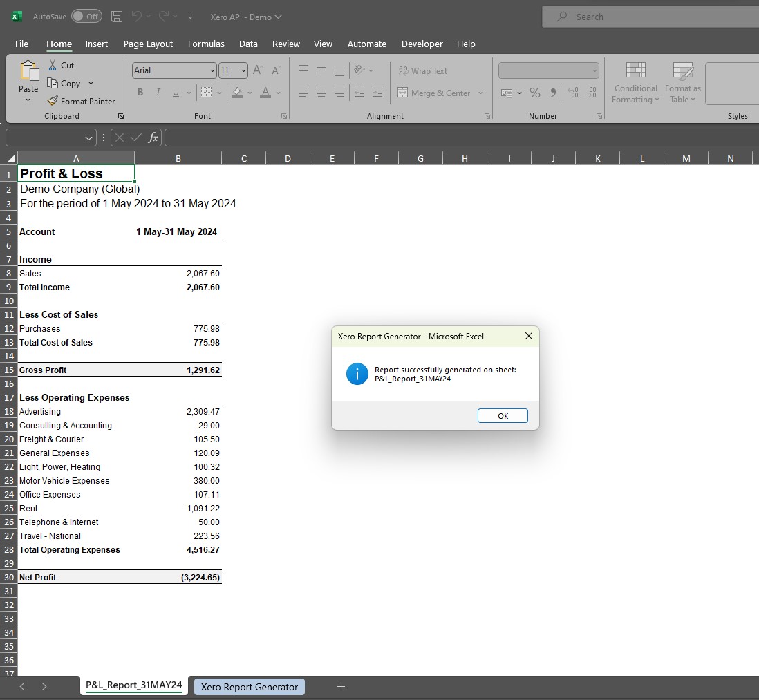Viewport: 759px width, 700px height.
Task: Click Increase Font Size icon
Action: (258, 70)
